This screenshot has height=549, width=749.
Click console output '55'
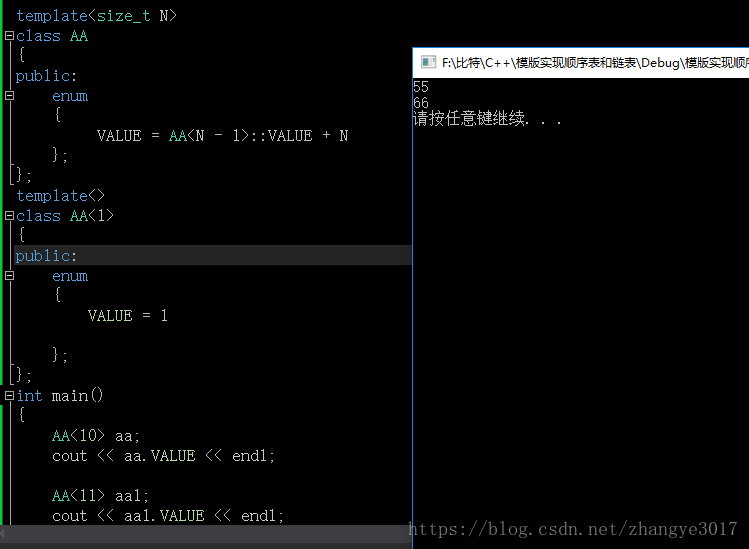point(421,87)
